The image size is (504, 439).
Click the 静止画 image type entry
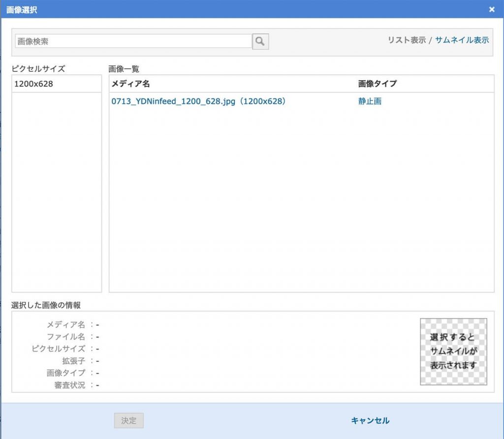pos(370,101)
